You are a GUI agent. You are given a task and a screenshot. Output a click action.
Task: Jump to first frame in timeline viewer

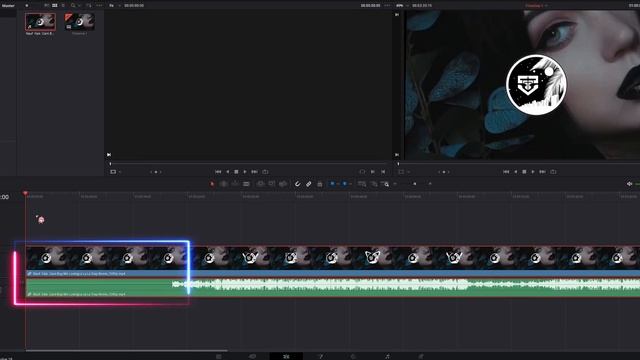click(x=506, y=172)
